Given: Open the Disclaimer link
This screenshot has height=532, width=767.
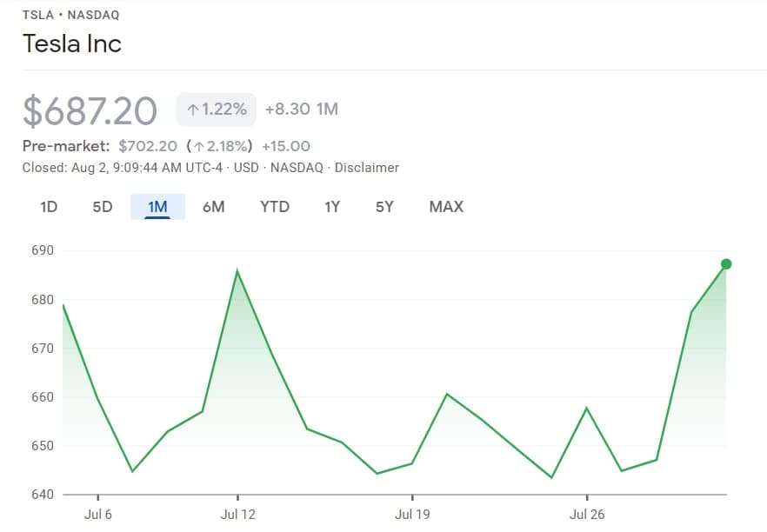Looking at the screenshot, I should click(x=366, y=168).
